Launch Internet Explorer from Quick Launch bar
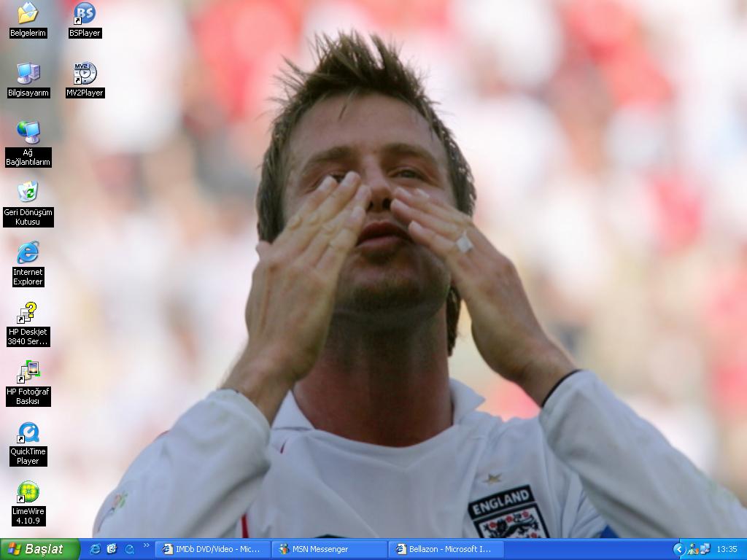747x560 pixels. click(x=95, y=549)
